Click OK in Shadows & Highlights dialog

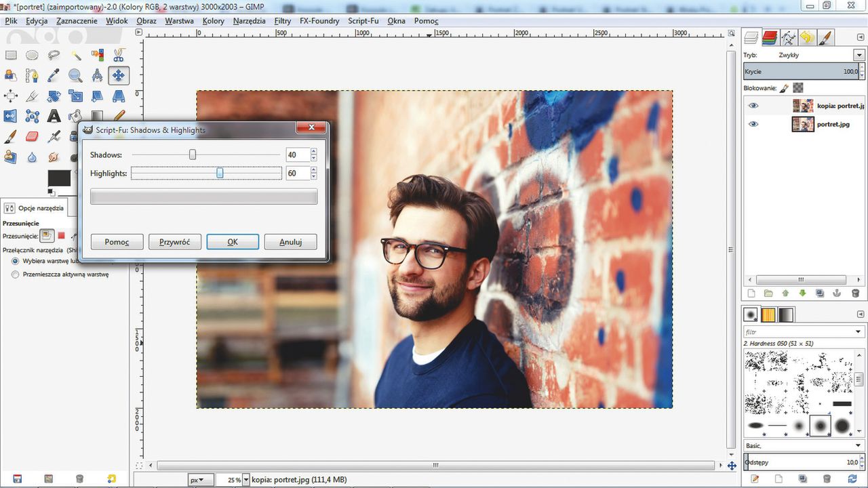coord(233,242)
